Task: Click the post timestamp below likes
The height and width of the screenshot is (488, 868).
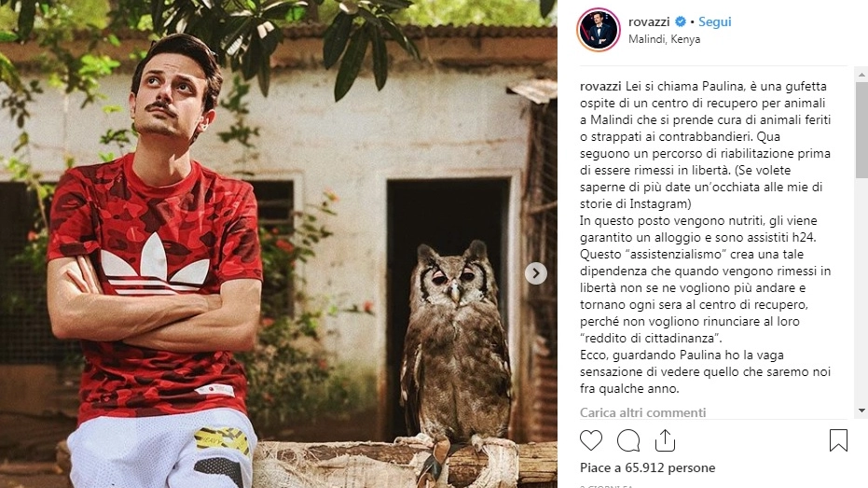Action: coord(606,486)
